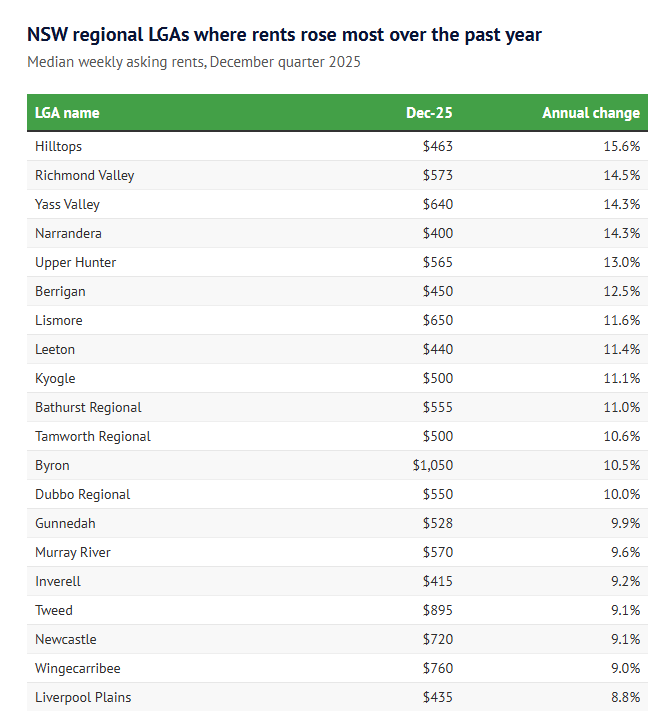The height and width of the screenshot is (725, 648).
Task: Click the Tamworth Regional LGA cell
Action: tap(92, 436)
